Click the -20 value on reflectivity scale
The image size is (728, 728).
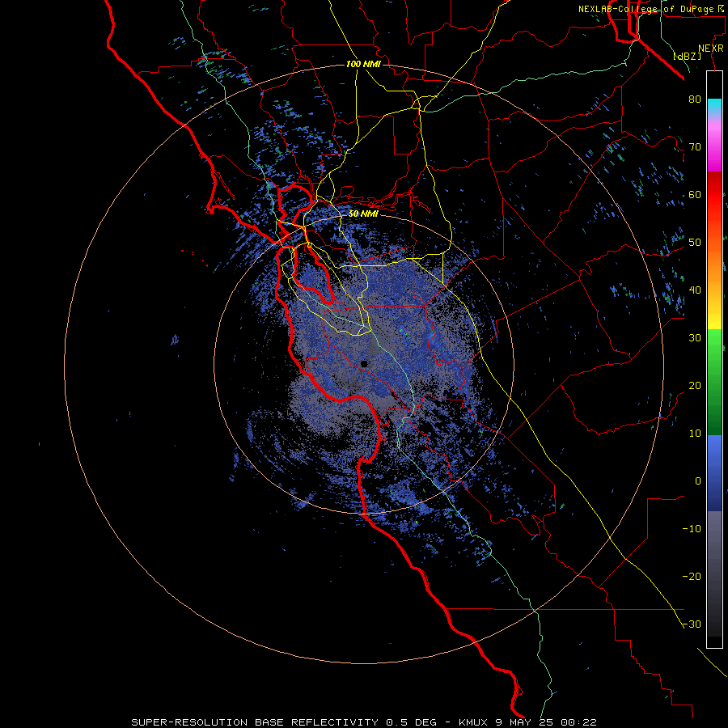click(x=692, y=576)
